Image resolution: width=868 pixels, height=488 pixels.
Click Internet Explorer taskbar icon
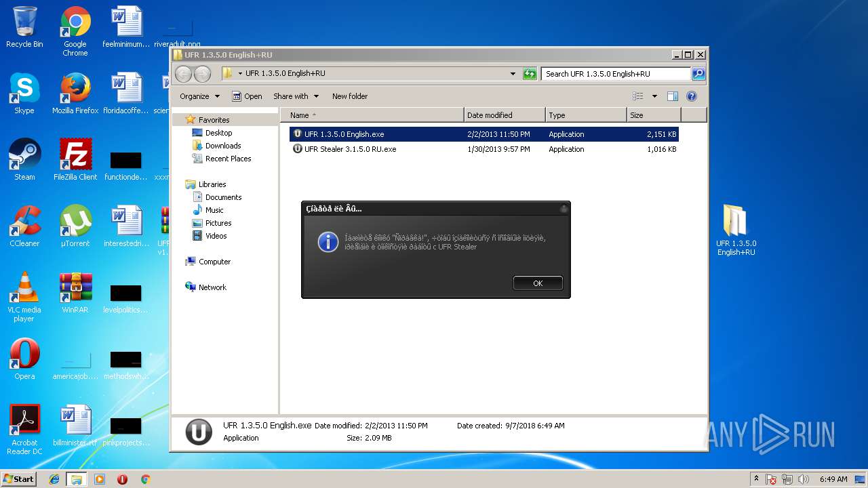coord(54,479)
